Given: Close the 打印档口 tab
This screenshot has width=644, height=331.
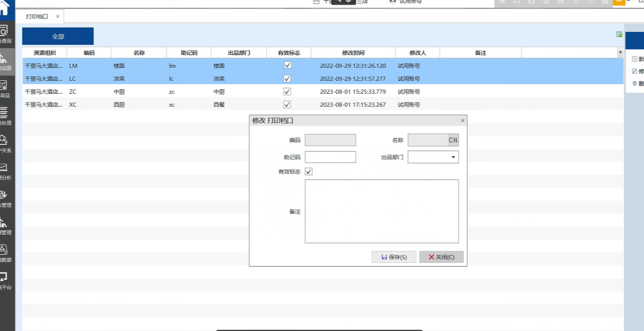Looking at the screenshot, I should (x=58, y=16).
